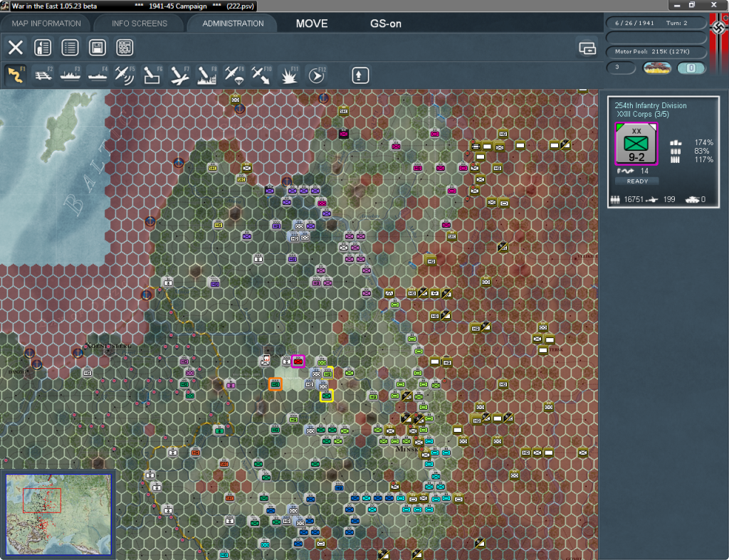Click the READY status button
Viewport: 729px width, 560px height.
[637, 181]
